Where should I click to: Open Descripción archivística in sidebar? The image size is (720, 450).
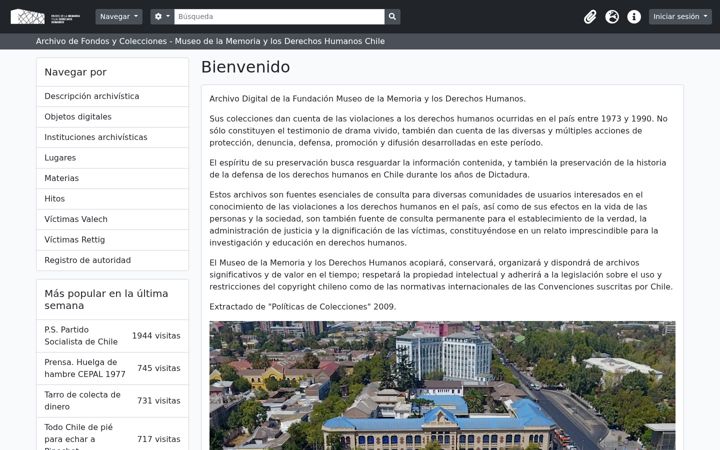(112, 96)
